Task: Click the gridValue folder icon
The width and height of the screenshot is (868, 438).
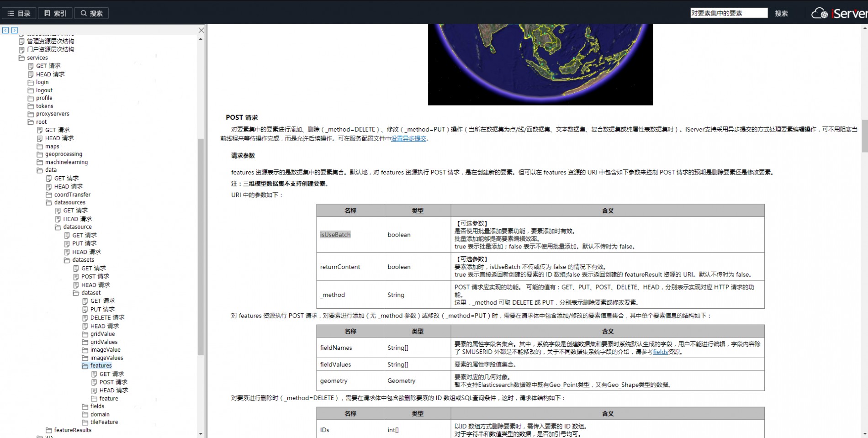Action: click(85, 334)
